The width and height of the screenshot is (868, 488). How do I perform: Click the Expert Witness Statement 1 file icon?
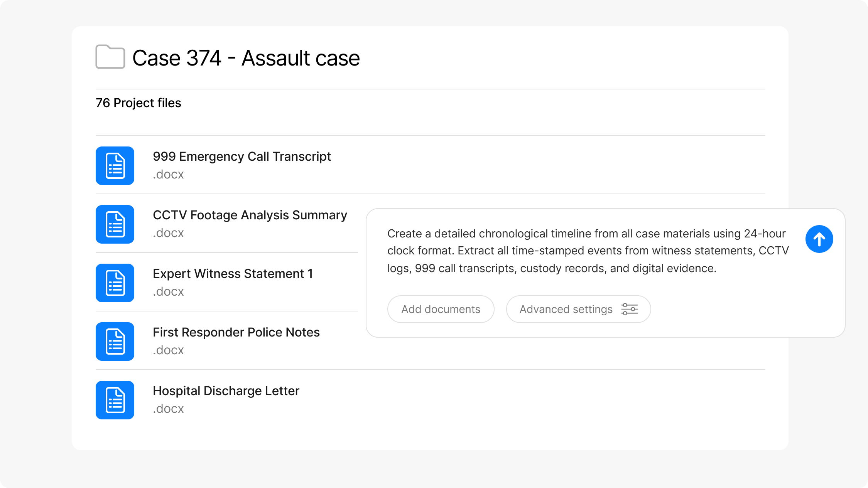click(115, 283)
